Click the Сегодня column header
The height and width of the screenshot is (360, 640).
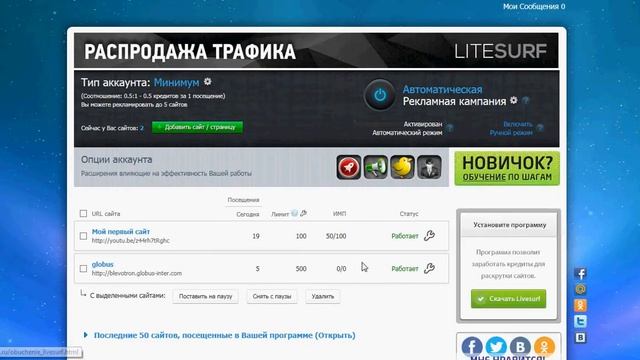coord(248,214)
